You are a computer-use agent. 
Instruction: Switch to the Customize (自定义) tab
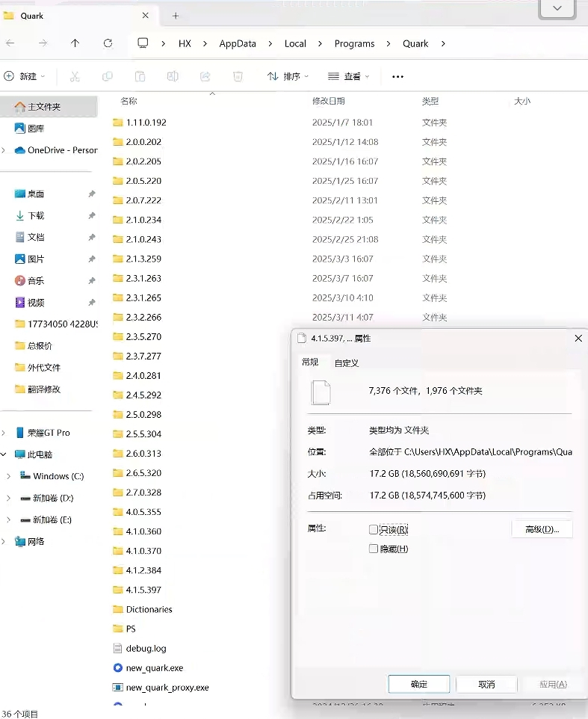point(347,363)
